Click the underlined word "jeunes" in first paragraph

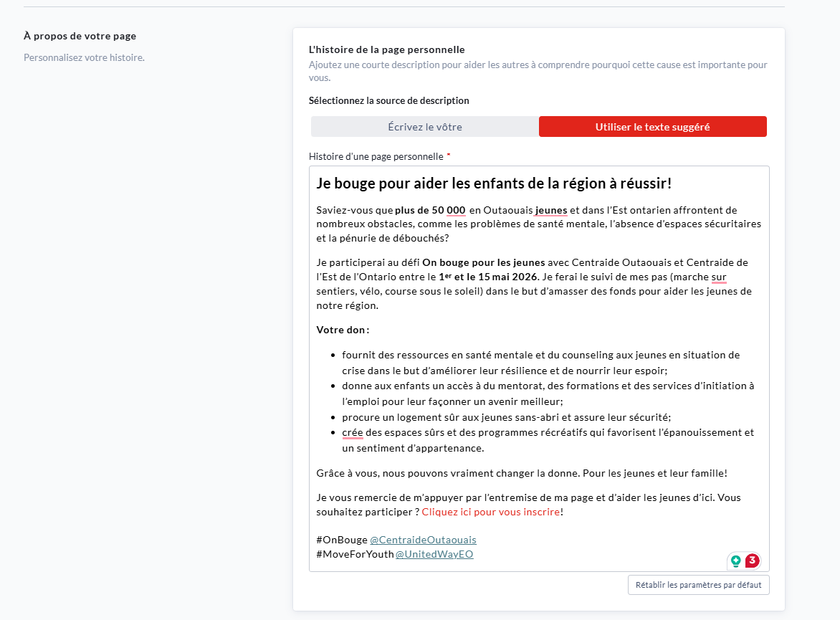click(x=551, y=210)
